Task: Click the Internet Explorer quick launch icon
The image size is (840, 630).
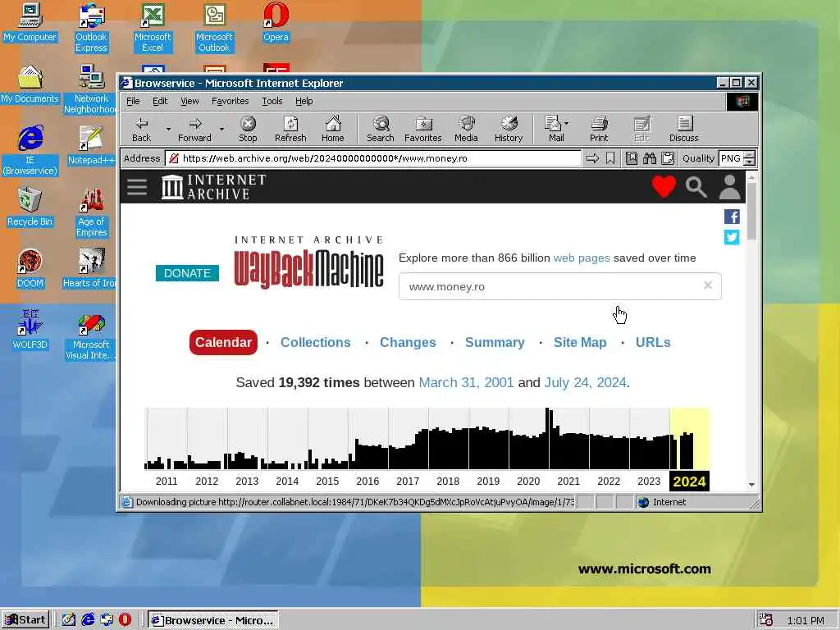Action: click(x=88, y=620)
